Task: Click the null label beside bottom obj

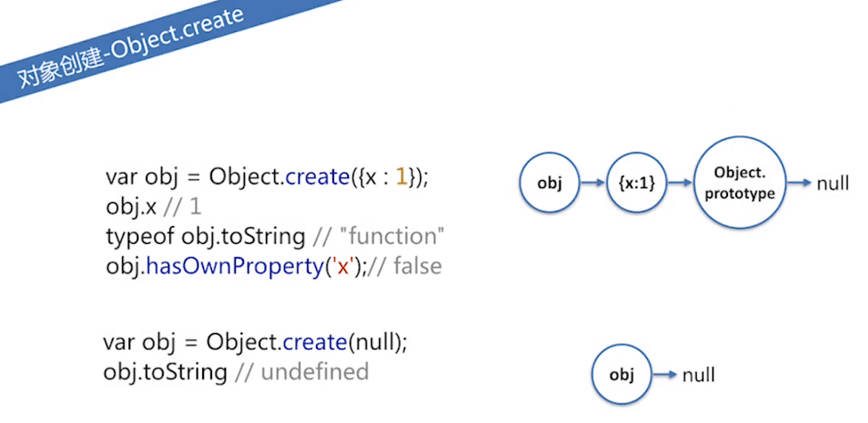Action: [698, 376]
